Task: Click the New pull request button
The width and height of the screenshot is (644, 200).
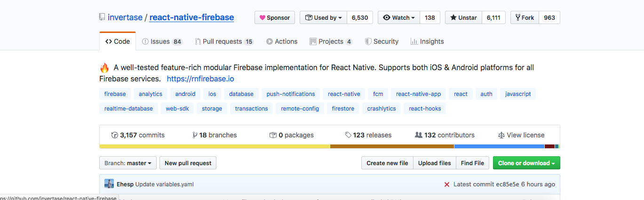Action: pos(188,163)
